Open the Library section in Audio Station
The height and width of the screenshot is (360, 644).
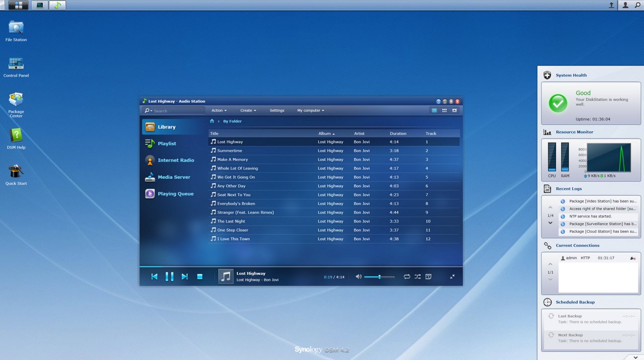(173, 127)
